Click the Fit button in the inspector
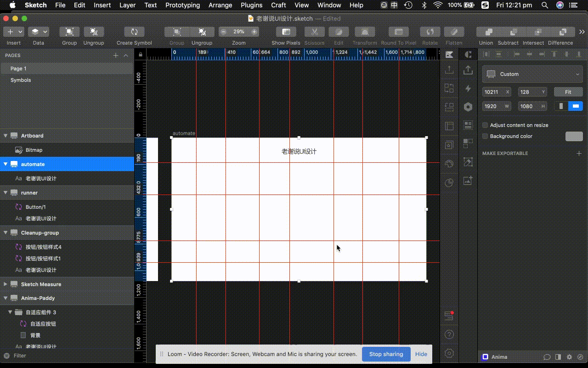The height and width of the screenshot is (368, 588). click(x=568, y=92)
